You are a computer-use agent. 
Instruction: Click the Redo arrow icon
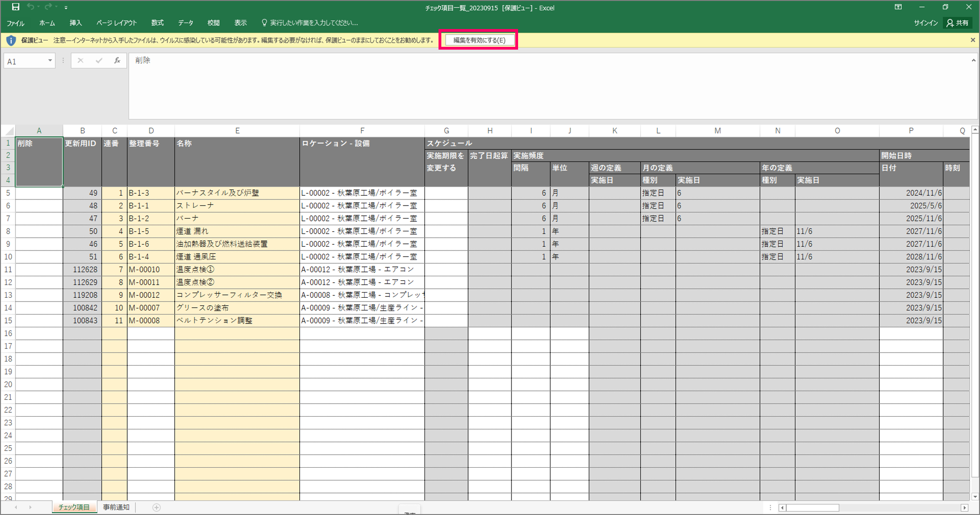coord(48,7)
